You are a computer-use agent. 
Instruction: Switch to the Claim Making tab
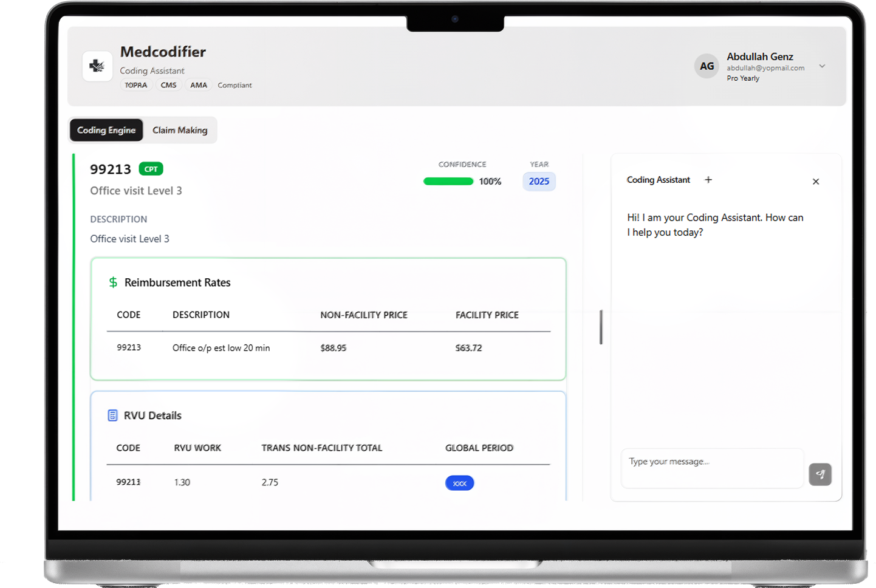click(x=180, y=130)
